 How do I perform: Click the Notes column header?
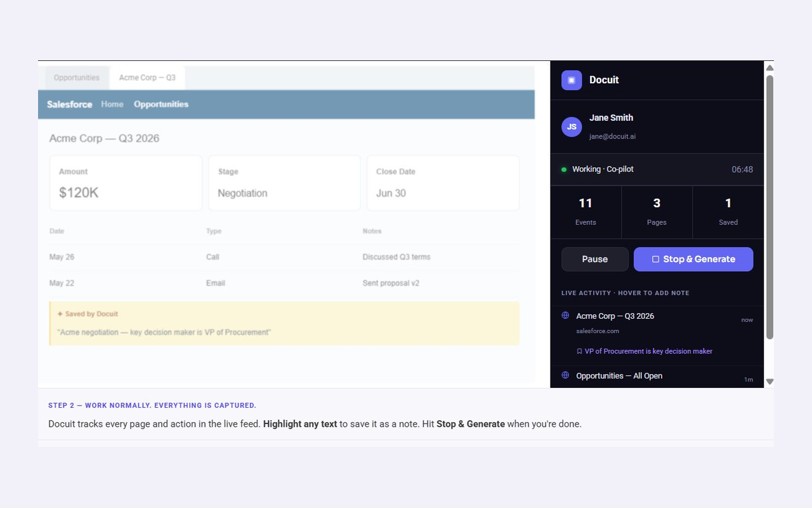coord(372,231)
